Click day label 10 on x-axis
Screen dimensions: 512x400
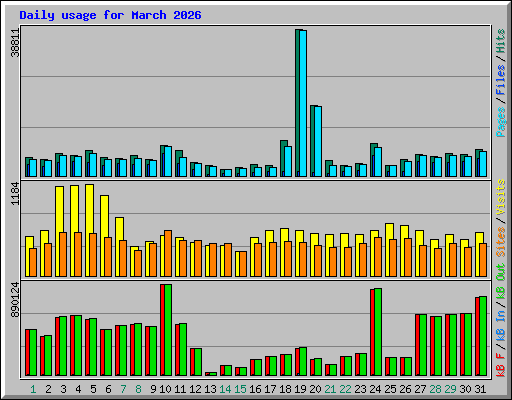coord(165,389)
